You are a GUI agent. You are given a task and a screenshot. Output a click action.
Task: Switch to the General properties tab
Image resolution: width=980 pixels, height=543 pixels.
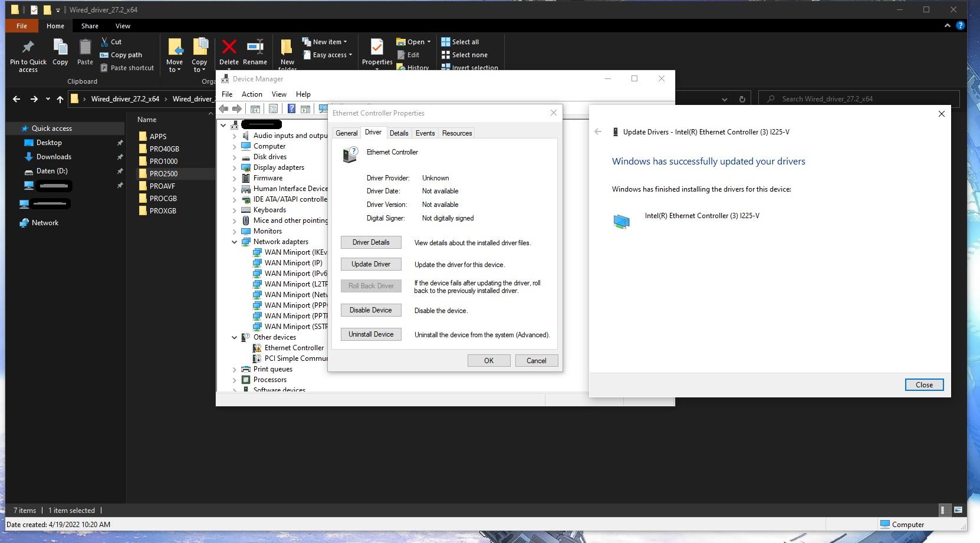tap(347, 133)
